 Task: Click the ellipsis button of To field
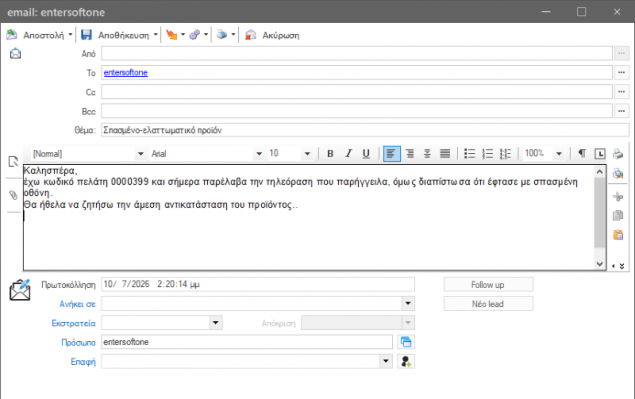click(621, 73)
